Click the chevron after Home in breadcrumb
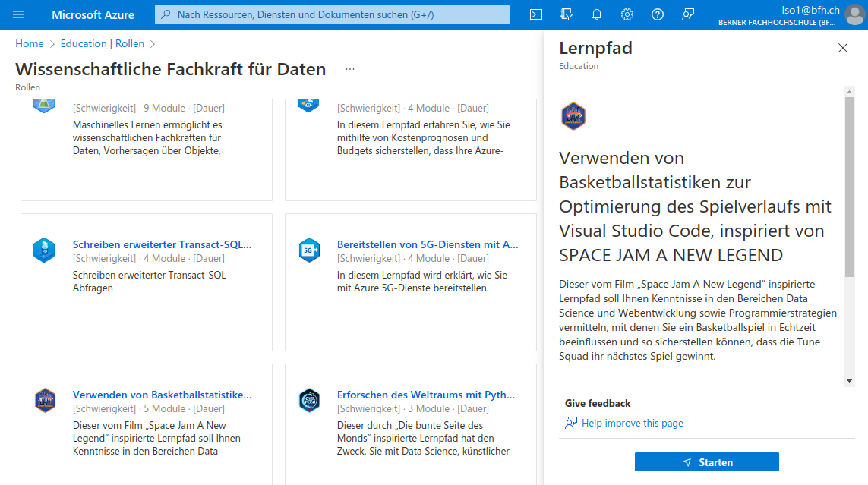868x485 pixels. click(52, 44)
